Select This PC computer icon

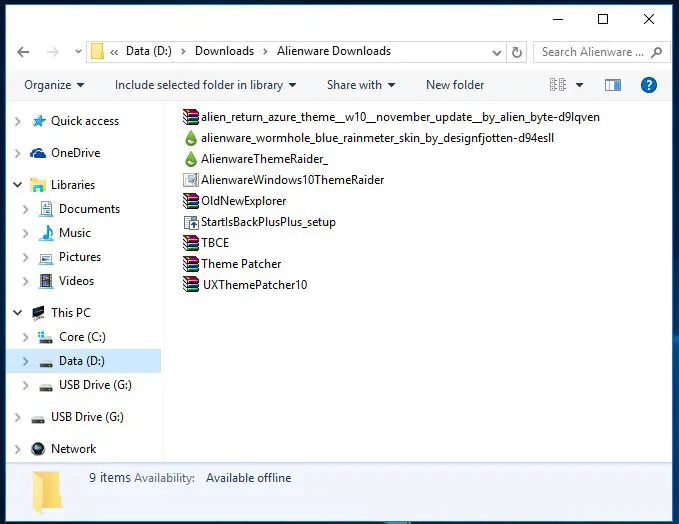pos(38,313)
